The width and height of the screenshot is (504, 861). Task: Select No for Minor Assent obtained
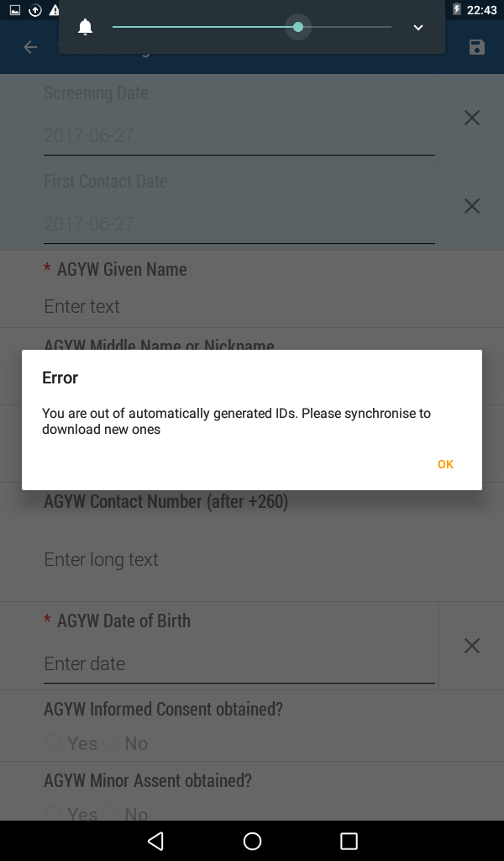[x=126, y=813]
